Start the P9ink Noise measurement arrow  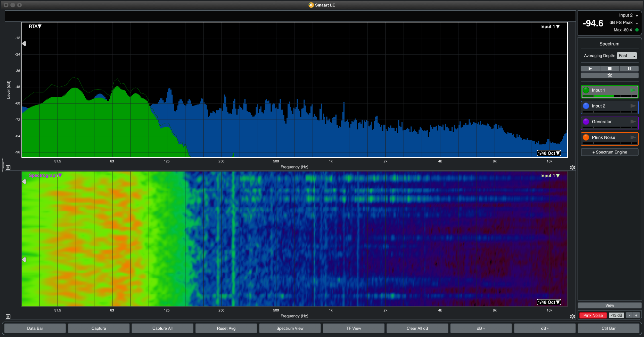pos(633,137)
